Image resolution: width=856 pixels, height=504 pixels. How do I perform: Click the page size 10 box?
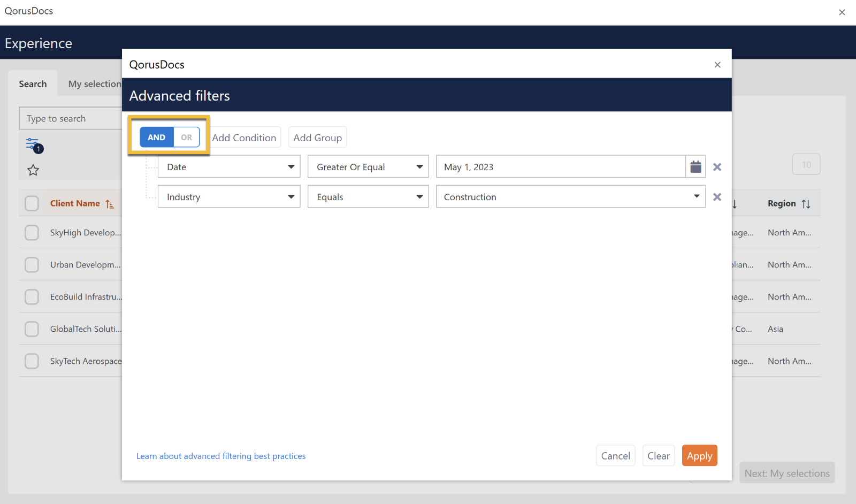pyautogui.click(x=806, y=164)
